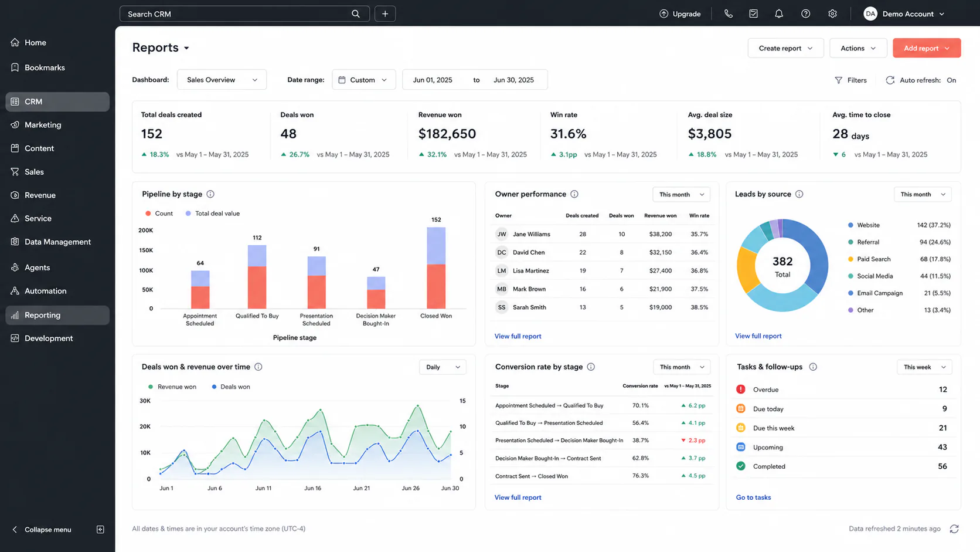The width and height of the screenshot is (980, 552).
Task: Expand the Create report dropdown
Action: (785, 48)
